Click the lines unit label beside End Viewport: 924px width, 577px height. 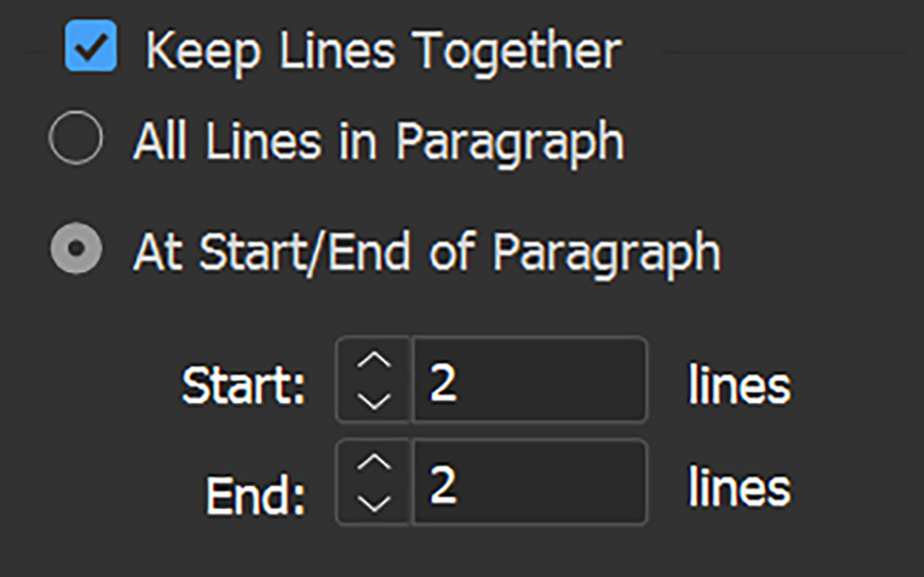point(738,488)
